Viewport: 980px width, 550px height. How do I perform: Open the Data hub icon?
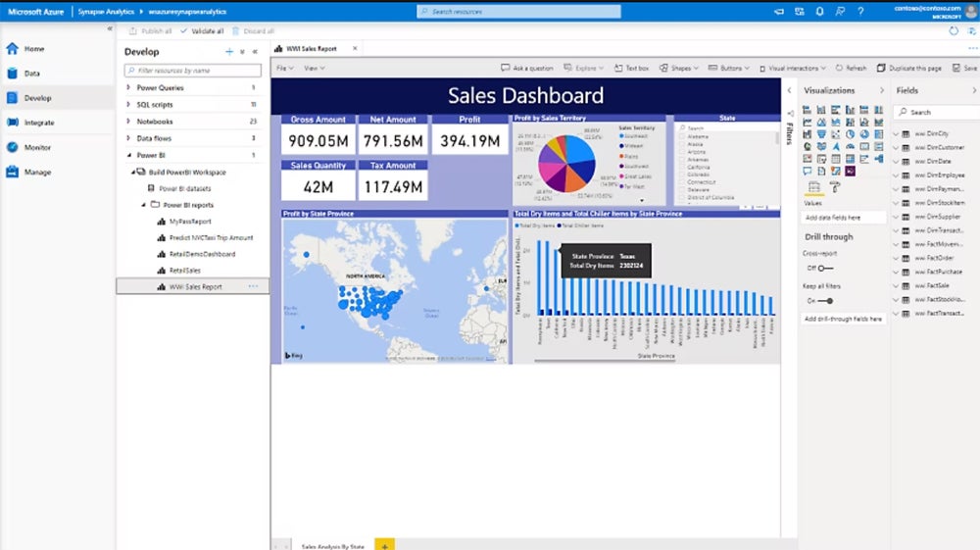[13, 74]
